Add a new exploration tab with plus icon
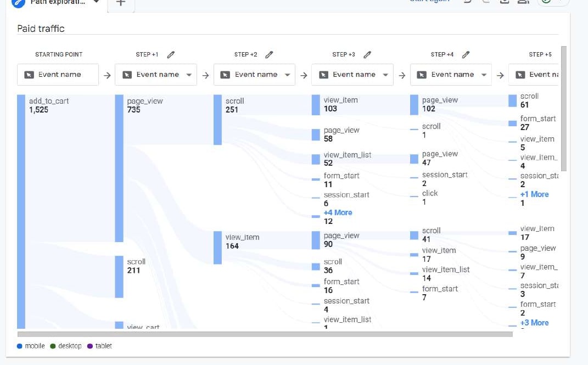 tap(120, 3)
